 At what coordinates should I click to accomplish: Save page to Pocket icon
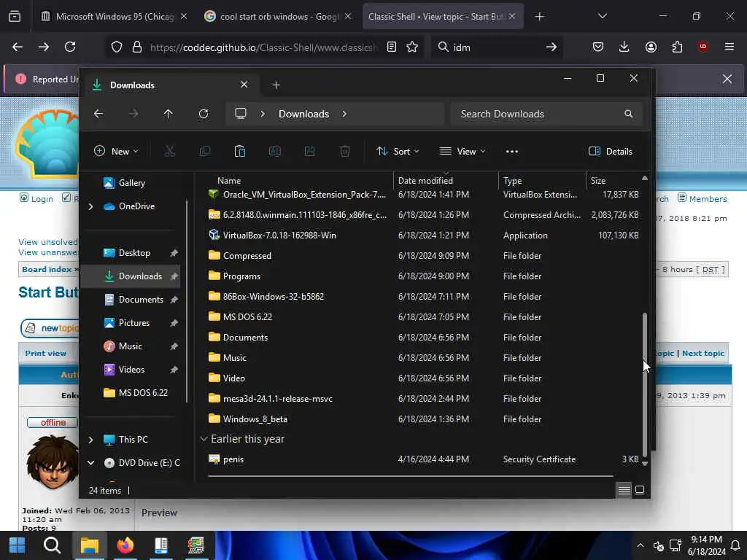598,47
